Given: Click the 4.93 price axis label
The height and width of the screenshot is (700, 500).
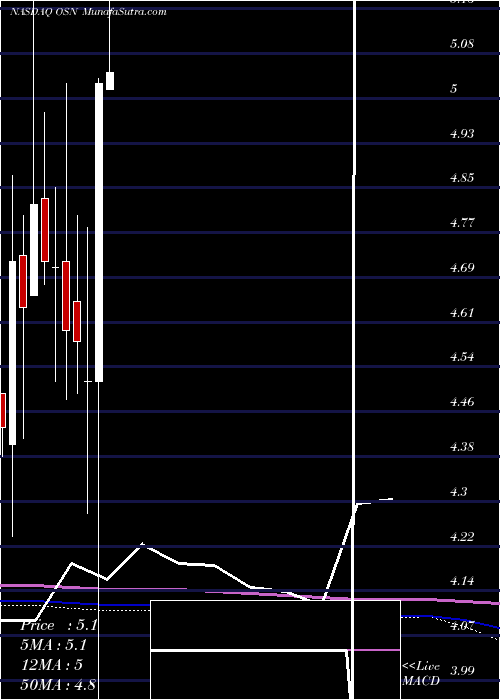Looking at the screenshot, I should tap(462, 133).
